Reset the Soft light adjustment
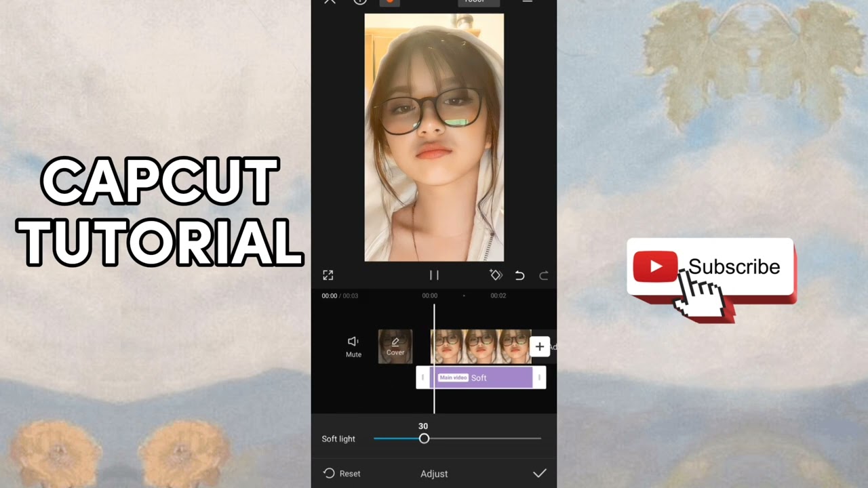Screen dimensions: 868x488 (342, 473)
